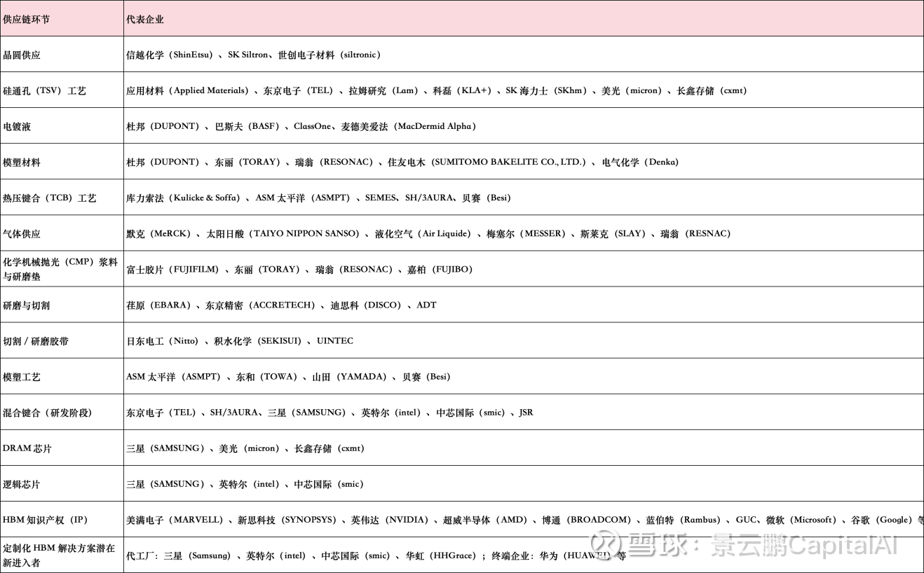Select the row label "硅通孔（TSV）工艺"

(44, 91)
